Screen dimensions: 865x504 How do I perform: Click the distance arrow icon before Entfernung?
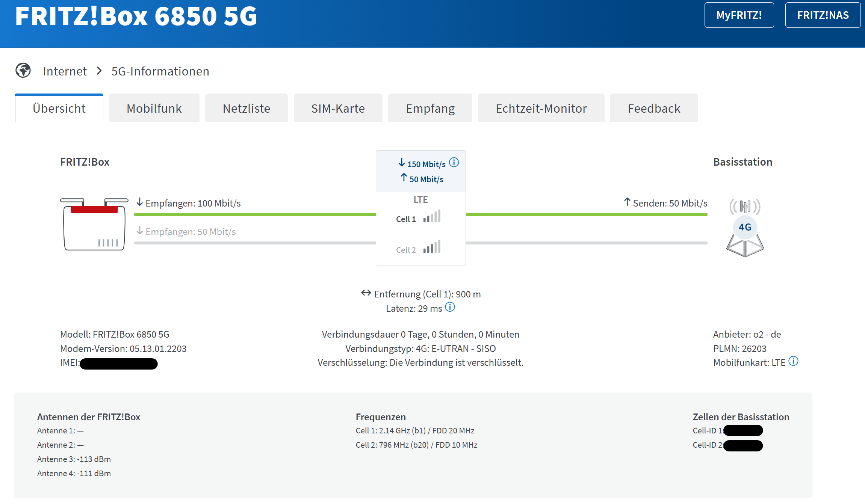coord(366,293)
